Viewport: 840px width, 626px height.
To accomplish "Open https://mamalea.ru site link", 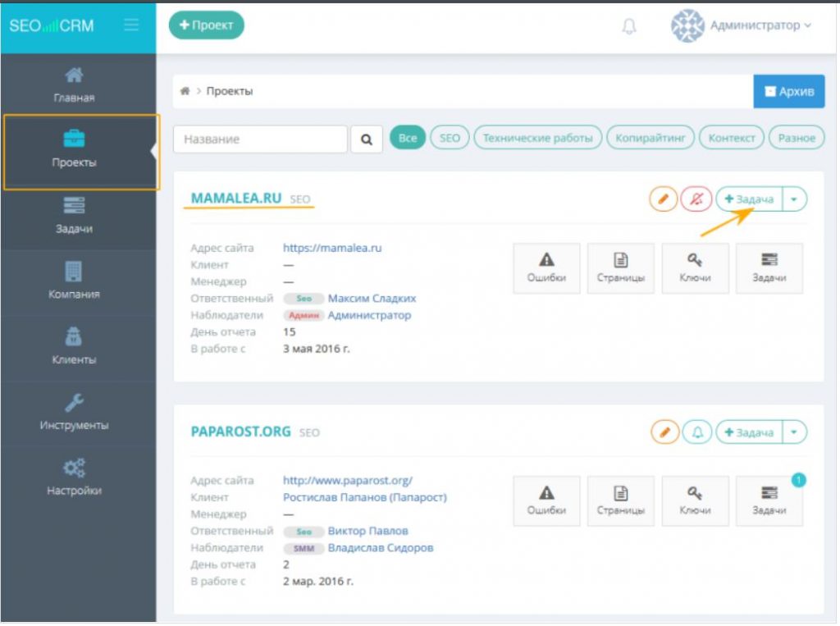I will point(332,248).
